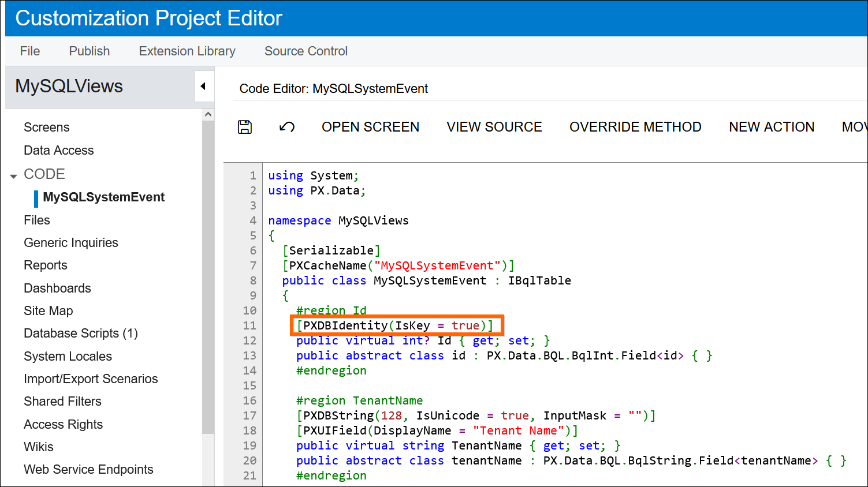Open Generic Inquiries in the navigation
Viewport: 868px width, 487px height.
click(71, 242)
